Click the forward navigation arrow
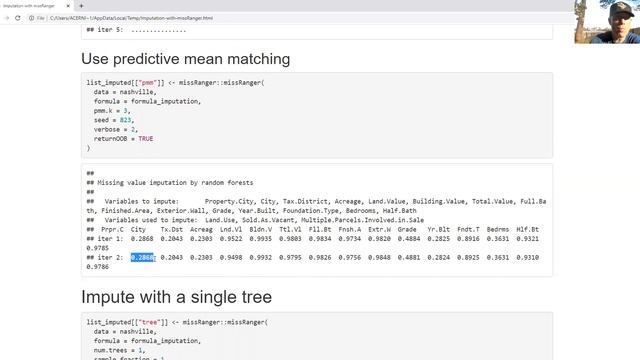 click(x=7, y=18)
